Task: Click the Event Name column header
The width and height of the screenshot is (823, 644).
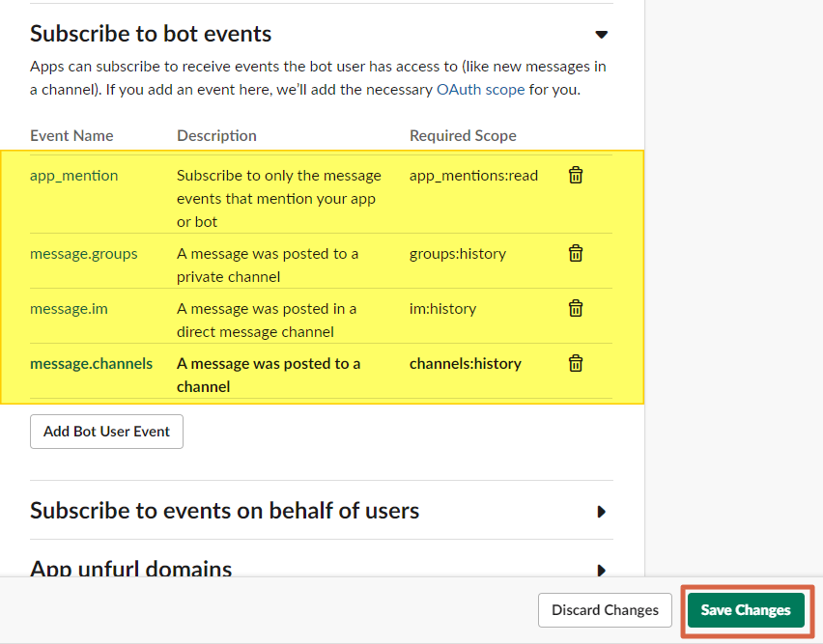Action: click(71, 136)
